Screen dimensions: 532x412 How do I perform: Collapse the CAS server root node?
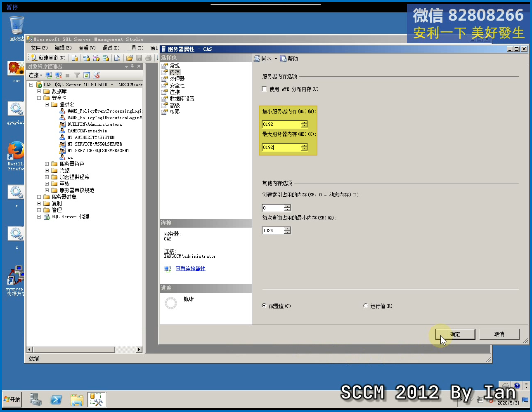click(x=31, y=85)
